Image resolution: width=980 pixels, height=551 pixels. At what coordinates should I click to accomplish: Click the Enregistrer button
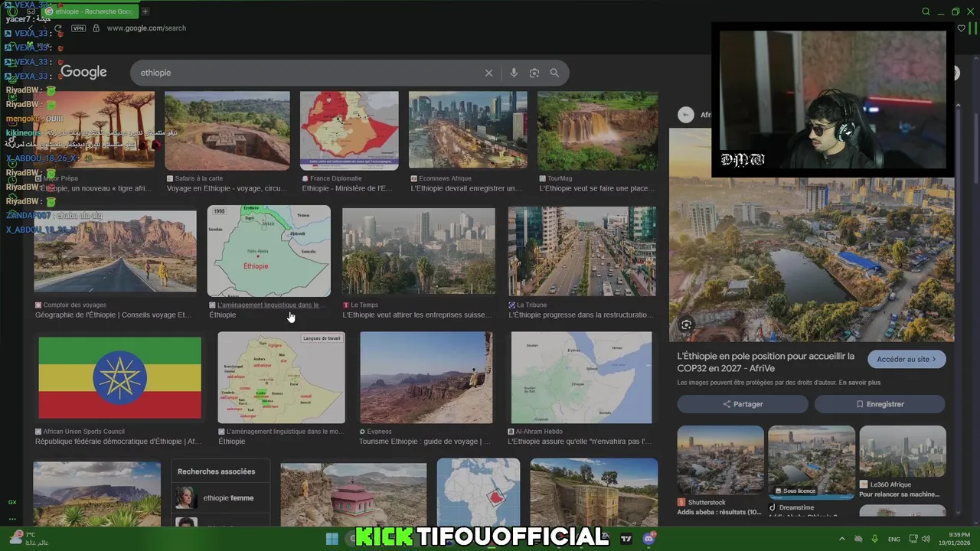point(880,404)
